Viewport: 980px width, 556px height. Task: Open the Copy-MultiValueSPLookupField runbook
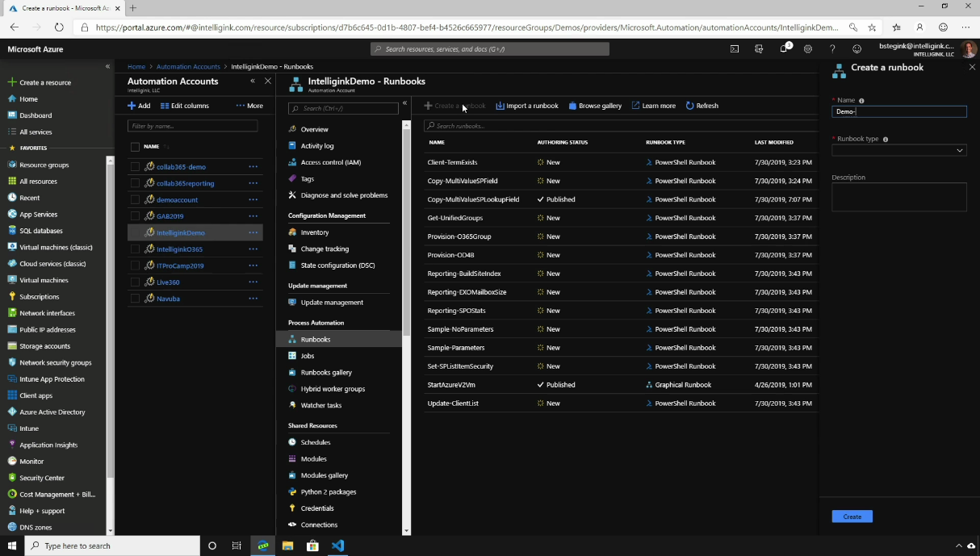click(473, 199)
